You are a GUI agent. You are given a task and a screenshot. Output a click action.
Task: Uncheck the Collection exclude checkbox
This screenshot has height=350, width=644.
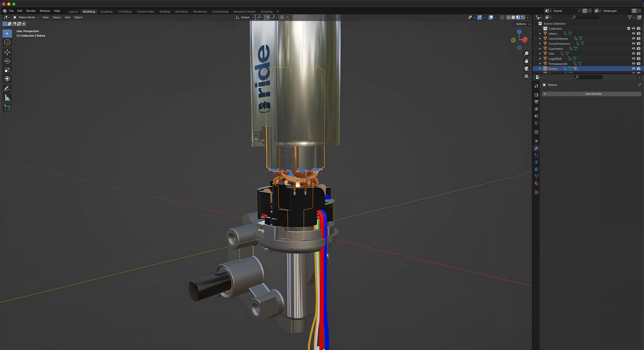click(629, 28)
